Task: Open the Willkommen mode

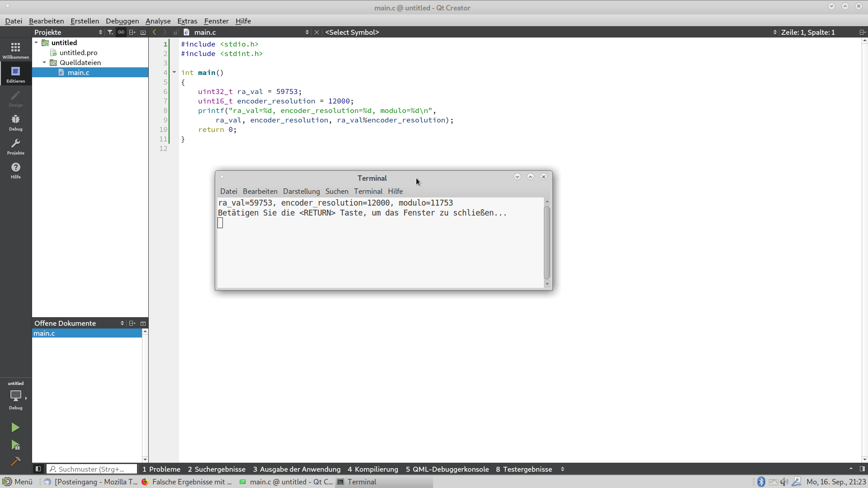Action: [x=16, y=50]
